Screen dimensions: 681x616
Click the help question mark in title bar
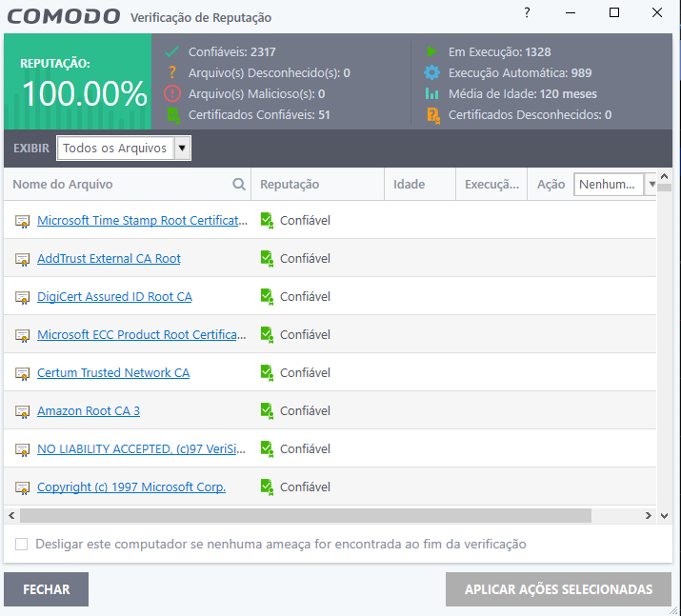pos(527,12)
